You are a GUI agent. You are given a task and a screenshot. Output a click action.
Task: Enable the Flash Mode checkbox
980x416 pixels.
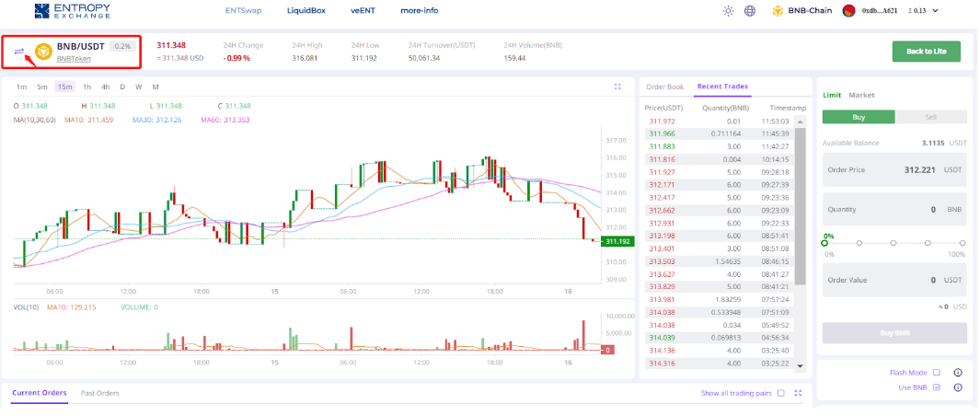point(936,372)
